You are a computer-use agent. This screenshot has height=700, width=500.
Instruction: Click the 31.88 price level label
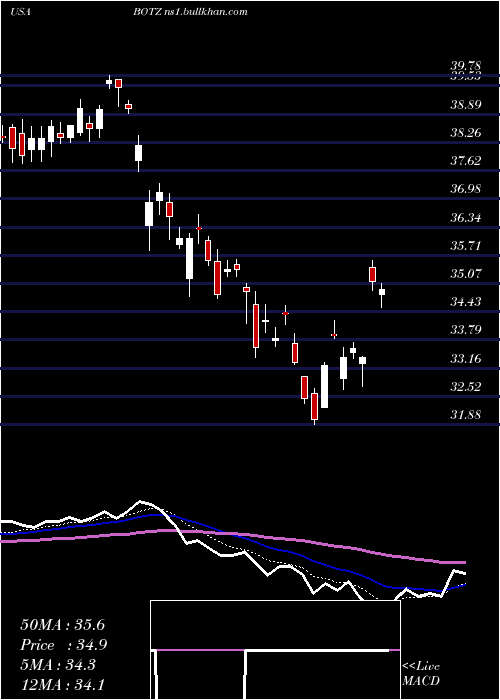[466, 415]
